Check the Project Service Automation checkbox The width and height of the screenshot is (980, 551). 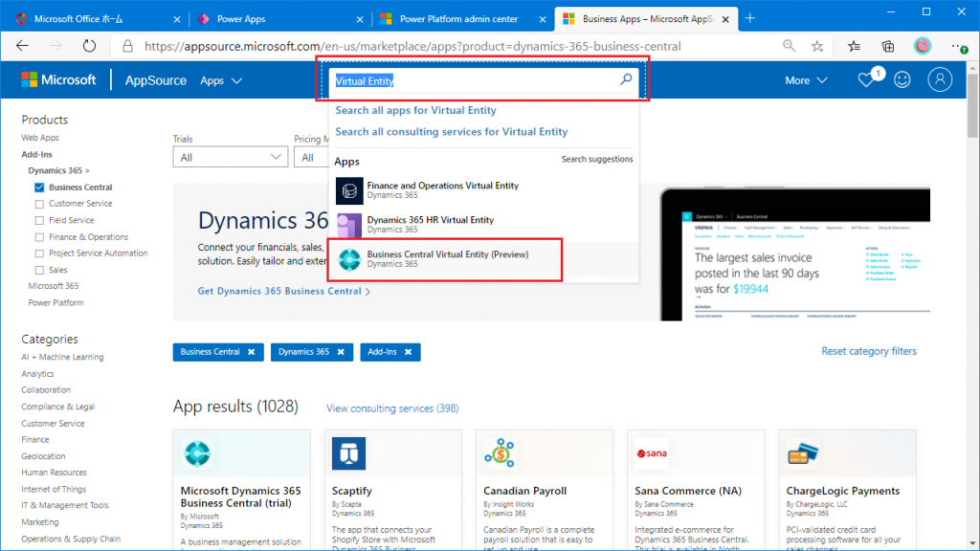coord(39,253)
